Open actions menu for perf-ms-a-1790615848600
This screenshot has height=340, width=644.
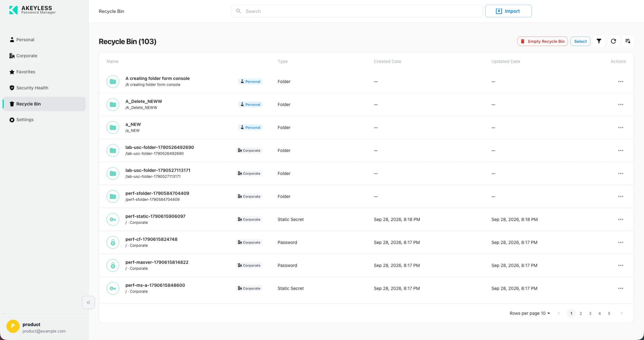click(x=620, y=288)
